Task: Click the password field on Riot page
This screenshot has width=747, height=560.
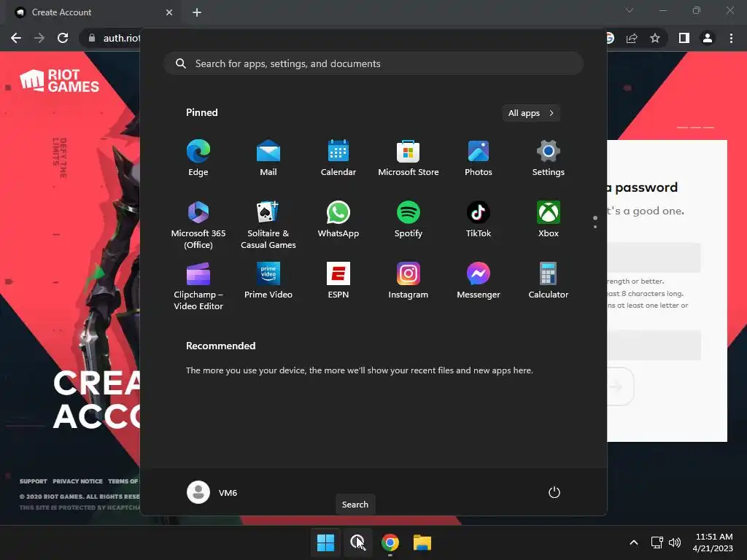Action: (654, 257)
